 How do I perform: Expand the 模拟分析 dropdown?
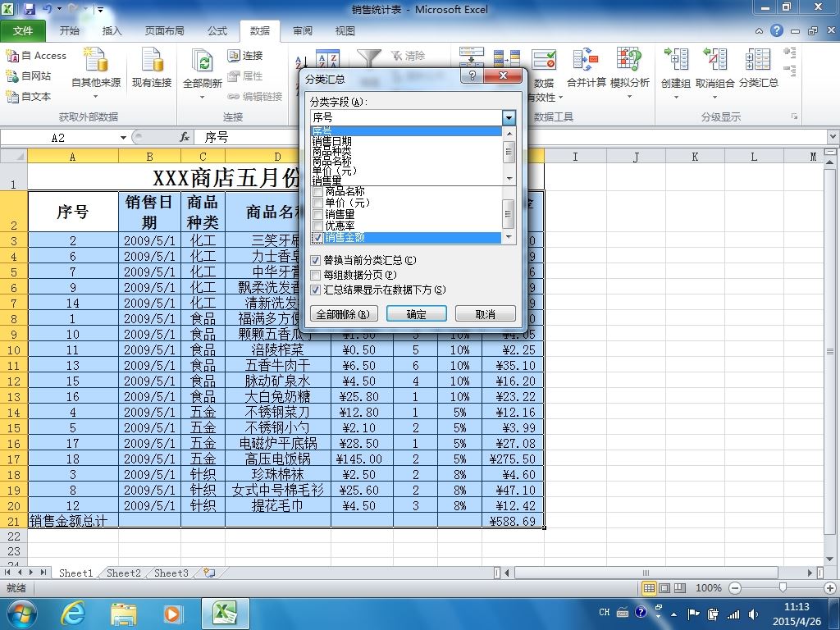point(629,97)
